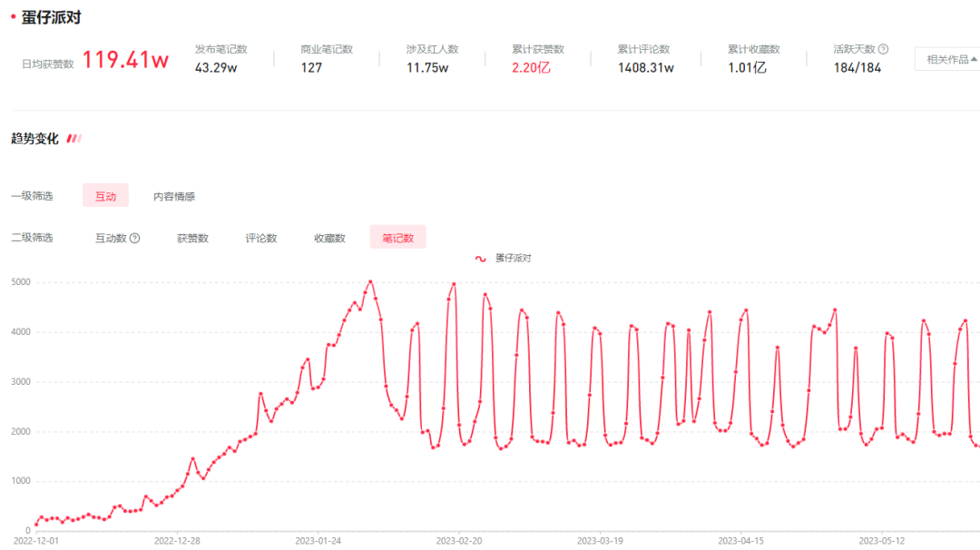The width and height of the screenshot is (980, 550).
Task: Click the 累计获赞数 value 2.20亿
Action: pyautogui.click(x=531, y=67)
